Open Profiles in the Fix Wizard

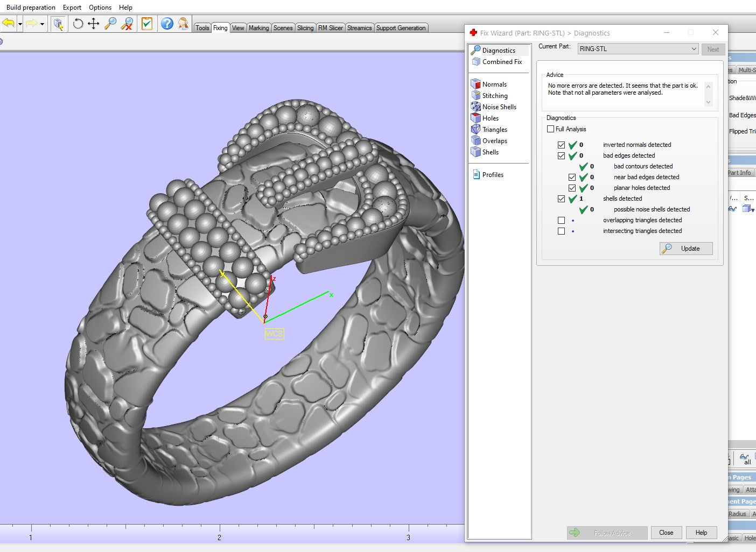(x=492, y=175)
